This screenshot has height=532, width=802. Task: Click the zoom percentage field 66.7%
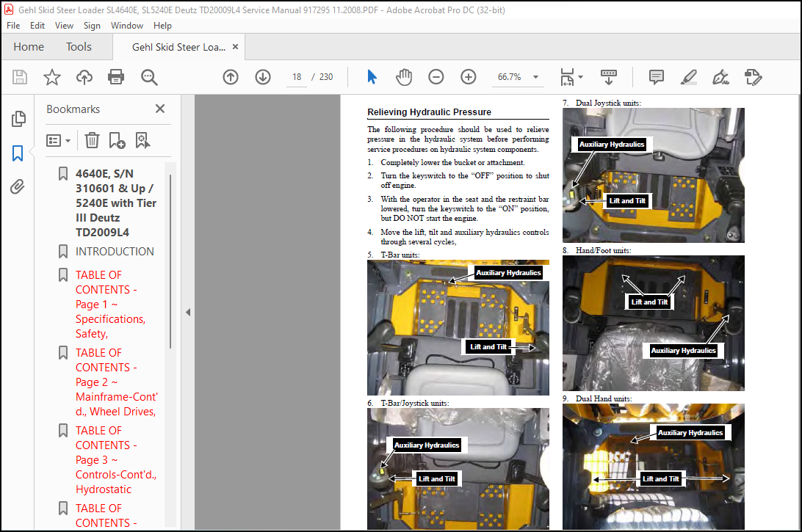pyautogui.click(x=510, y=77)
